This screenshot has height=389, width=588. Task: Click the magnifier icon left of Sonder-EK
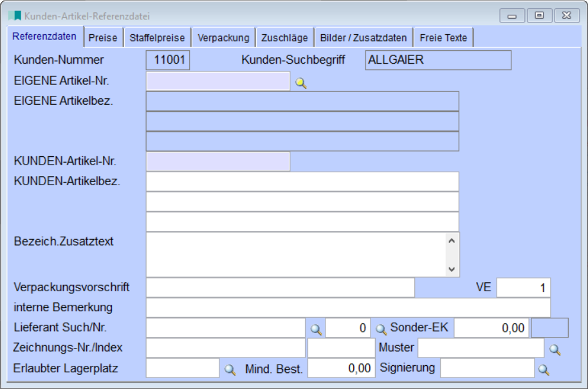pos(381,329)
